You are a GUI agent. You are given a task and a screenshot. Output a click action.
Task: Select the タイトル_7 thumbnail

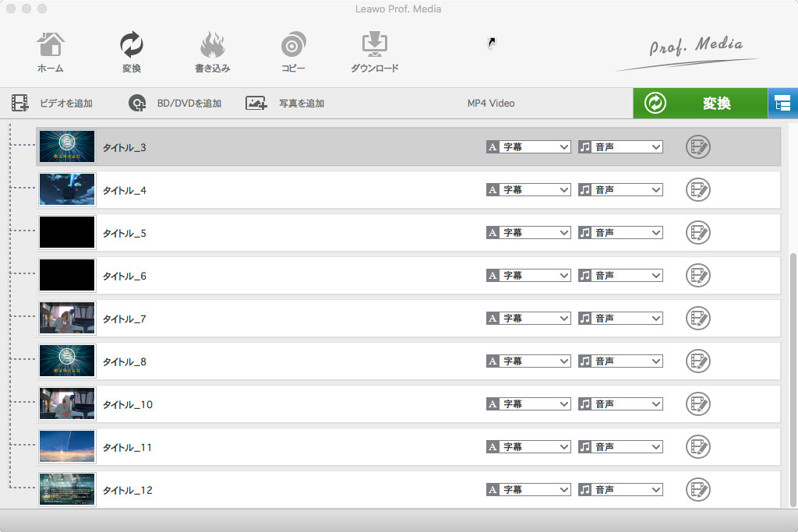67,318
